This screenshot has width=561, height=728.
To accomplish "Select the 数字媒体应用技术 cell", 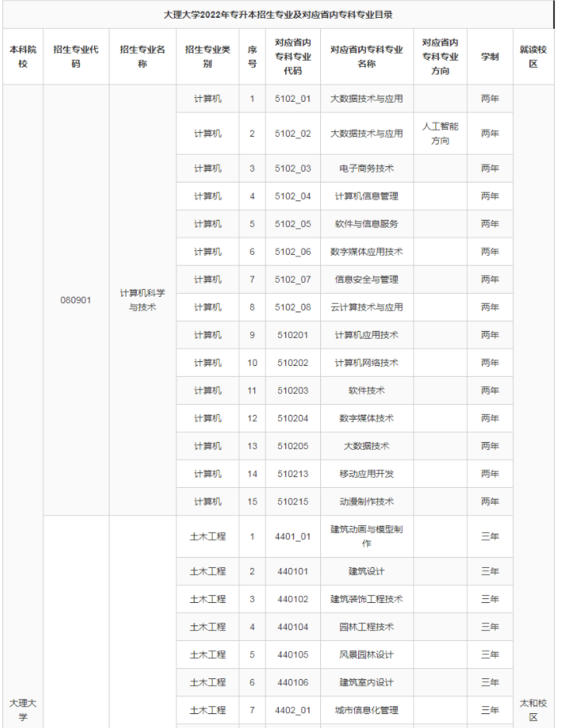I will pos(367,252).
